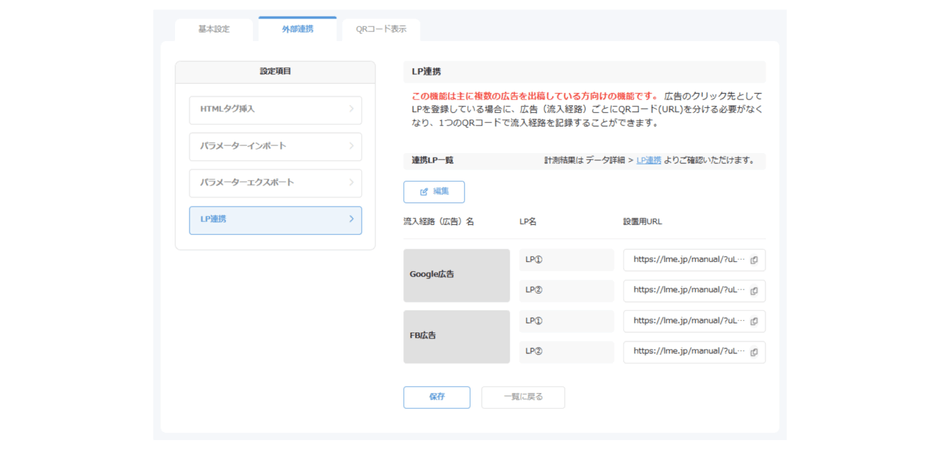The height and width of the screenshot is (450, 940).
Task: Expand the パラメーターインポート chevron arrow
Action: (351, 146)
